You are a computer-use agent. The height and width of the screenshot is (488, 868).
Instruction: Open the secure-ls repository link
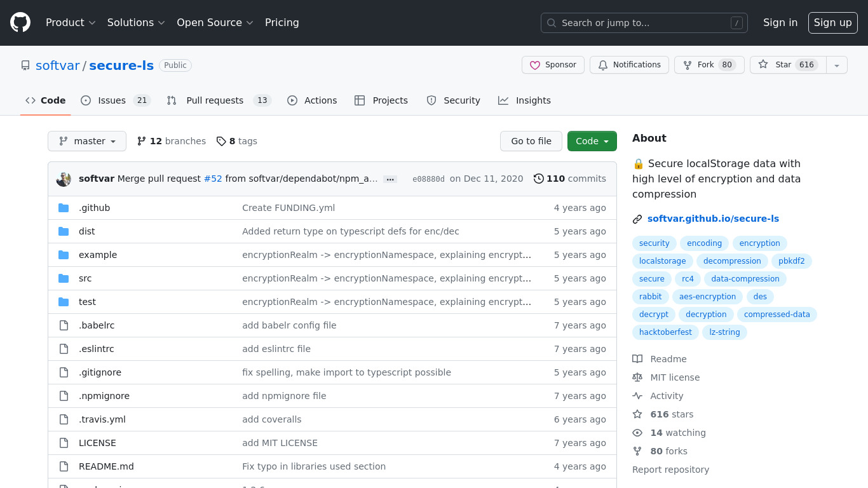[121, 65]
